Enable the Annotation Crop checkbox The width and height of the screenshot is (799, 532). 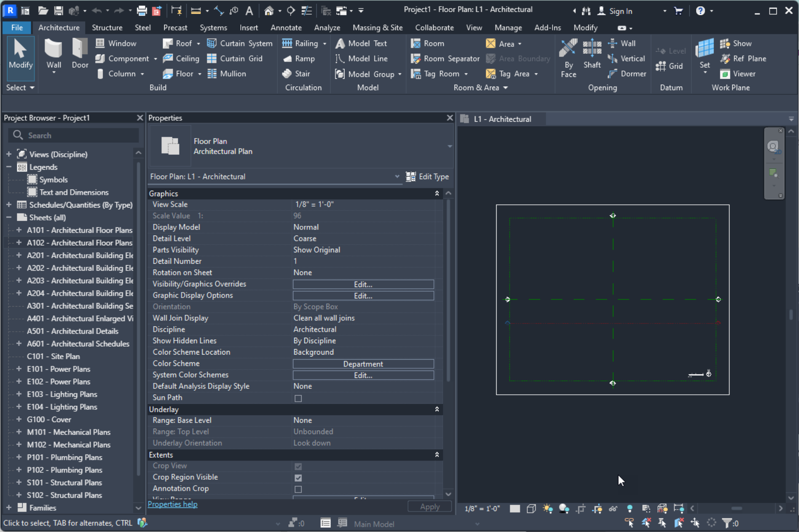[x=298, y=489]
